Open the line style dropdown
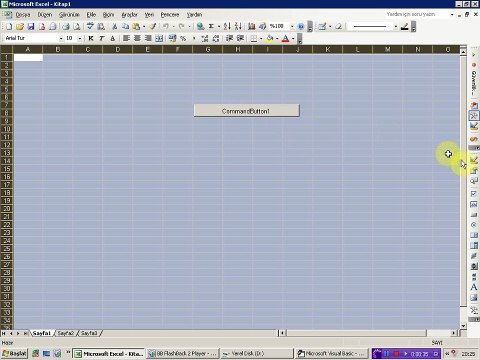 [x=396, y=26]
